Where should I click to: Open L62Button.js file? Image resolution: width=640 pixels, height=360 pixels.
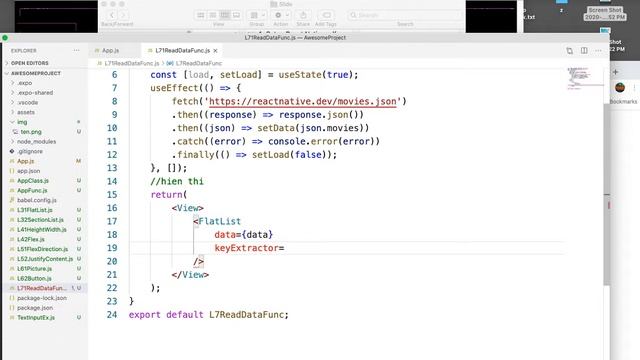[x=34, y=278]
